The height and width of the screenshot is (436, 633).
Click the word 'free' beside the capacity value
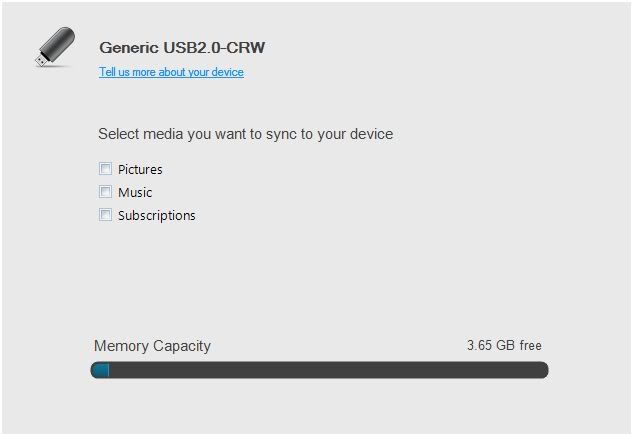[530, 346]
